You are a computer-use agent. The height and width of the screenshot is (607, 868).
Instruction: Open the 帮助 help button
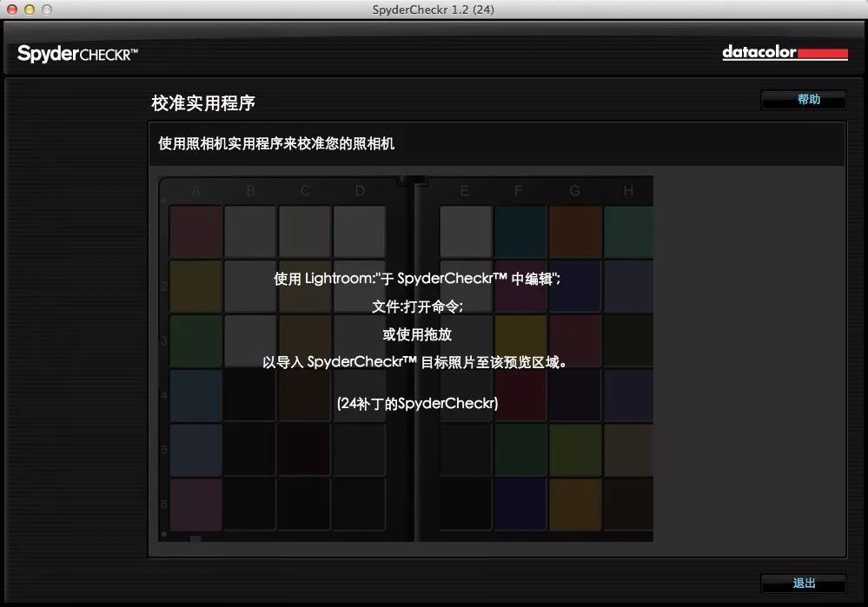tap(803, 100)
